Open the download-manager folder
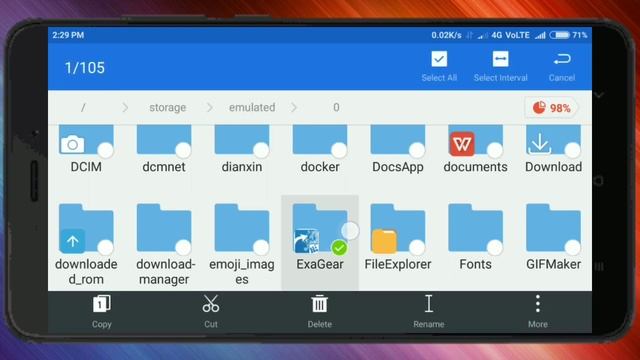Image resolution: width=640 pixels, height=360 pixels. (164, 228)
